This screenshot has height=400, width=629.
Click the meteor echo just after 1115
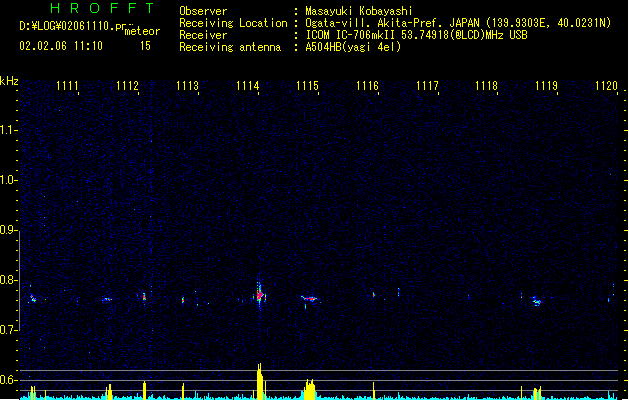[309, 299]
